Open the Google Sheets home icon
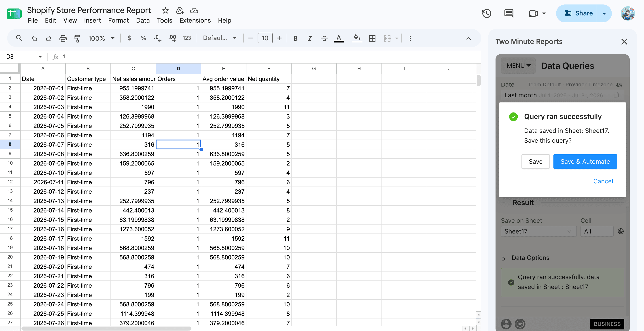644x331 pixels. 14,14
